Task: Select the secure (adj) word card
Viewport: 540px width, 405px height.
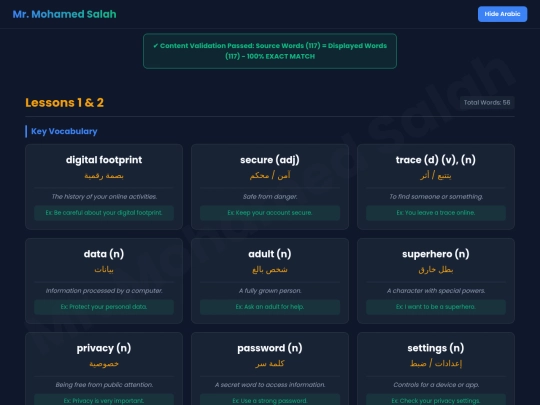Action: (270, 187)
